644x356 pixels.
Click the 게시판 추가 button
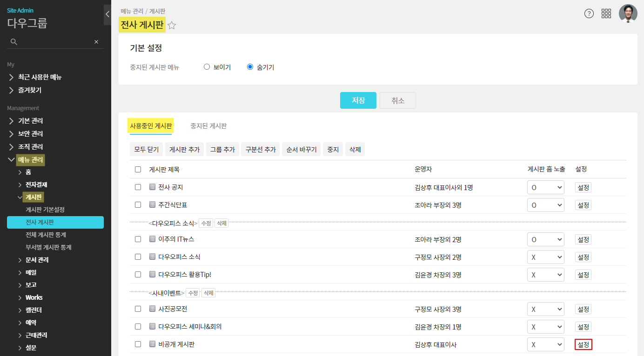184,150
